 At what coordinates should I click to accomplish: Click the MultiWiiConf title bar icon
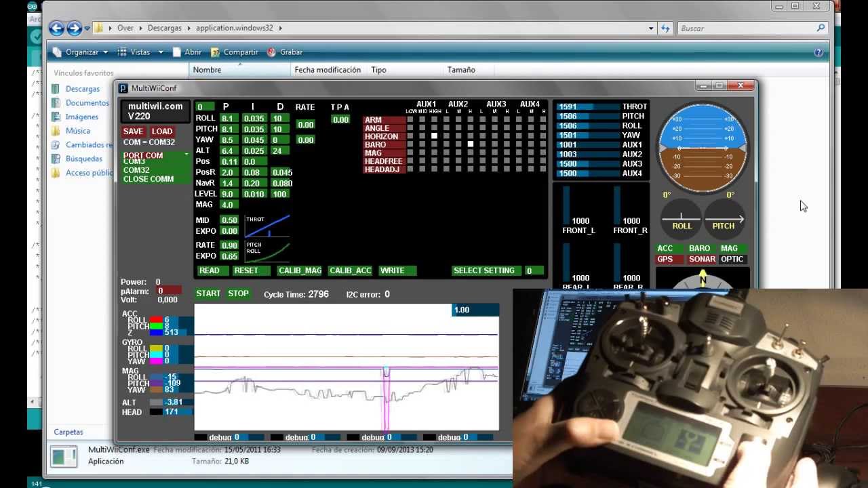coord(123,88)
